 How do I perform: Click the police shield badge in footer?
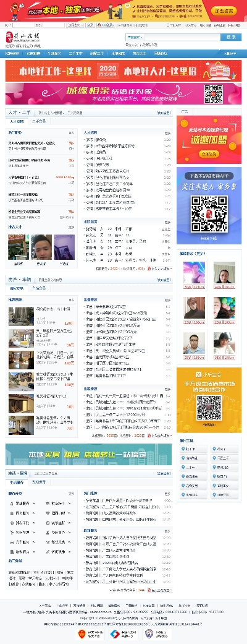tap(157, 633)
